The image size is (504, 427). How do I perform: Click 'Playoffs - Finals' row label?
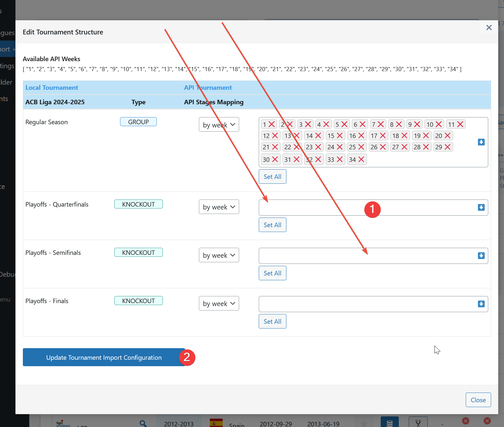point(47,301)
